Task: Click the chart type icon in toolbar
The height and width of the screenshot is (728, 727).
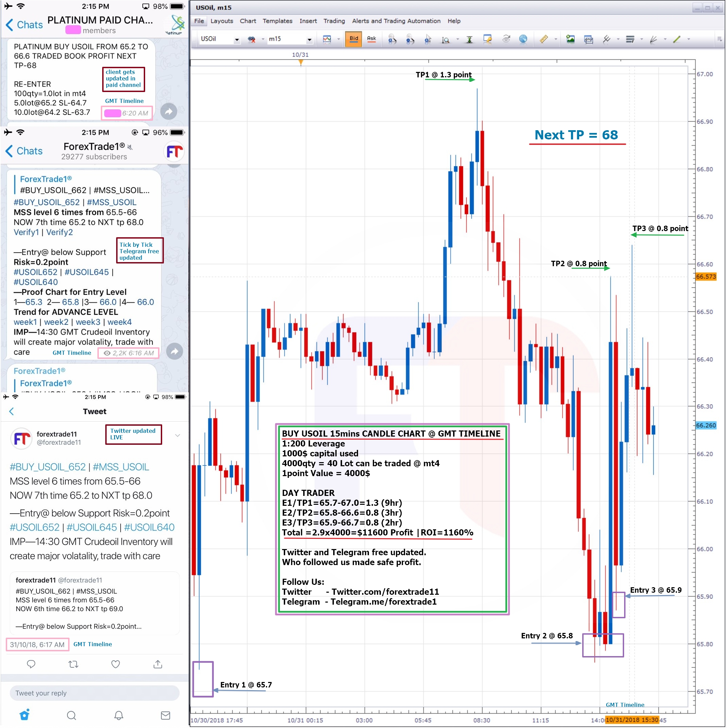Action: pyautogui.click(x=327, y=39)
